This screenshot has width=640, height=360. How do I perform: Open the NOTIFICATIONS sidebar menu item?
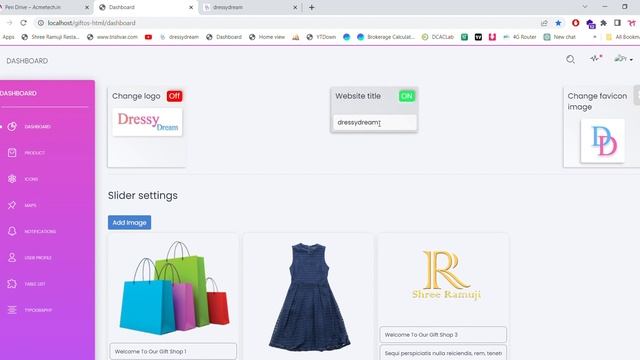tap(40, 231)
